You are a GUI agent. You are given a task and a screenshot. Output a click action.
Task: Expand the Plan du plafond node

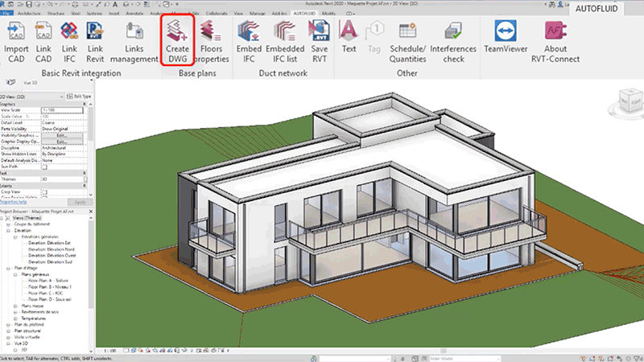click(x=8, y=325)
